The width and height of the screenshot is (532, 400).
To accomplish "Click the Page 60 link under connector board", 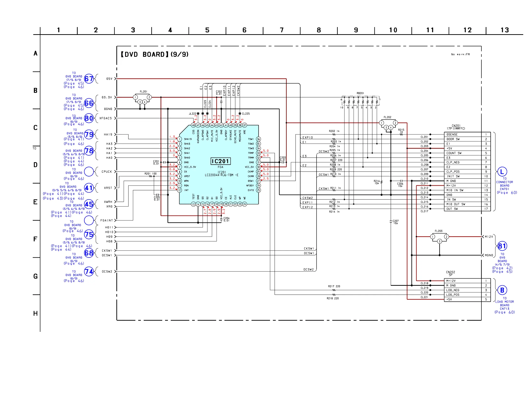I will [507, 192].
